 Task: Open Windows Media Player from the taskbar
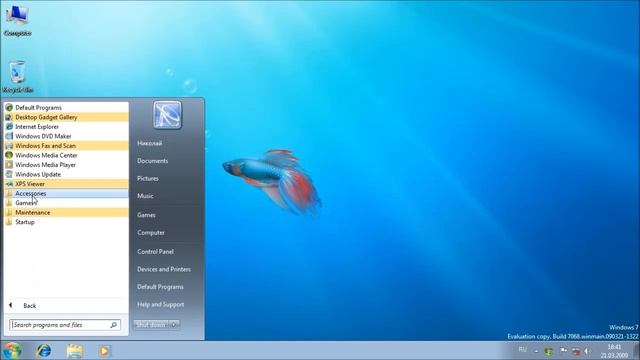click(x=104, y=351)
